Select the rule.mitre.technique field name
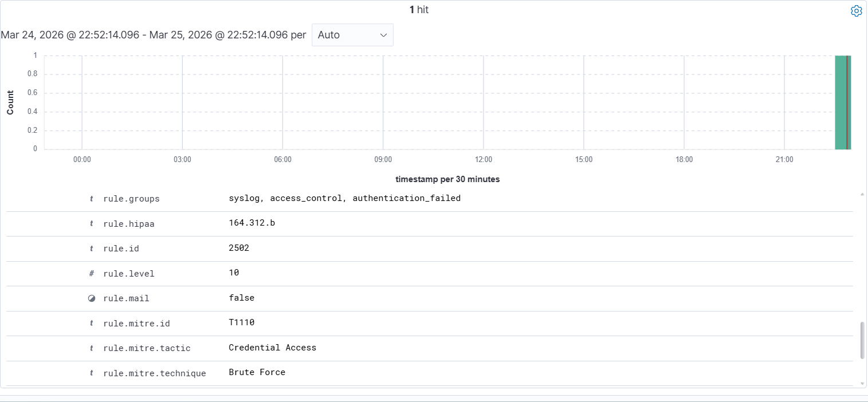Screen dimensions: 868x402 pos(155,373)
